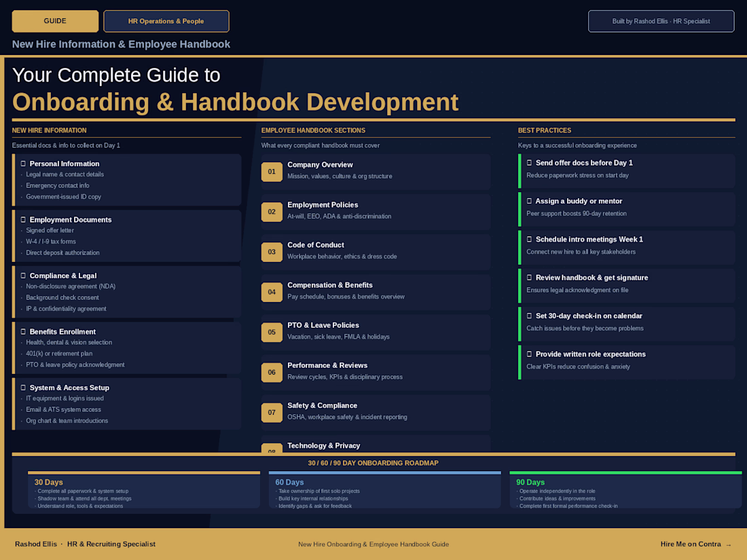Open the Performance & Reviews heading
The image size is (747, 560).
(327, 365)
